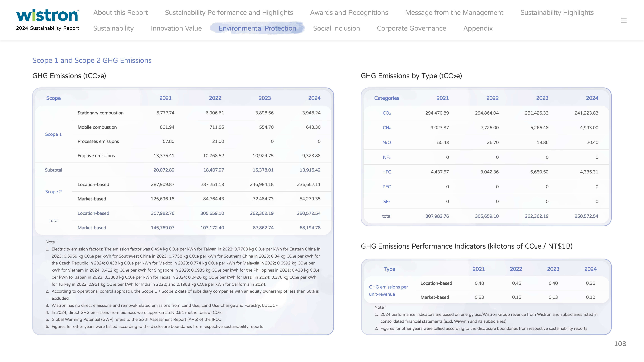
Task: Open Message from the Management
Action: click(454, 13)
